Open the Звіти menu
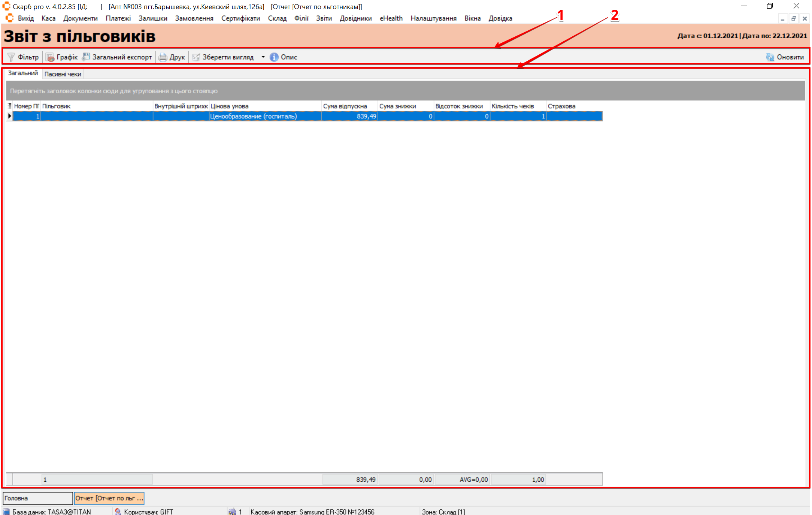 (x=324, y=18)
